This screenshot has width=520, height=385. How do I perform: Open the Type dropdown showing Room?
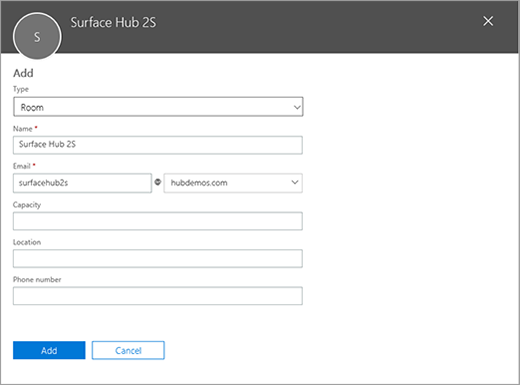(158, 107)
